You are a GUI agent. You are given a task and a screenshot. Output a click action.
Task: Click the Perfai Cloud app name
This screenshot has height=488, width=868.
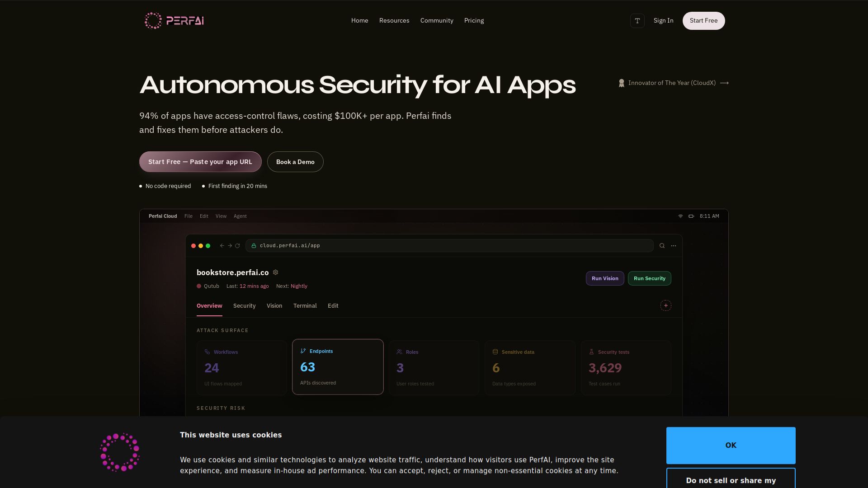[163, 216]
